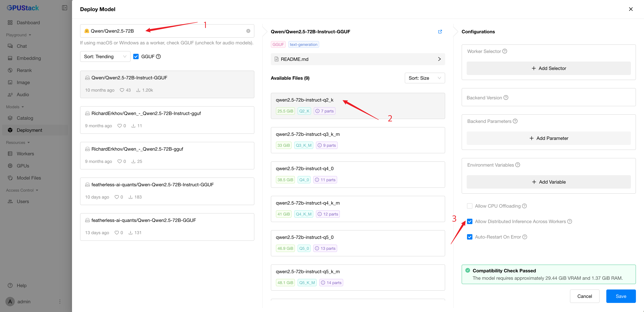Click the Cancel button
The width and height of the screenshot is (644, 312).
(x=584, y=296)
